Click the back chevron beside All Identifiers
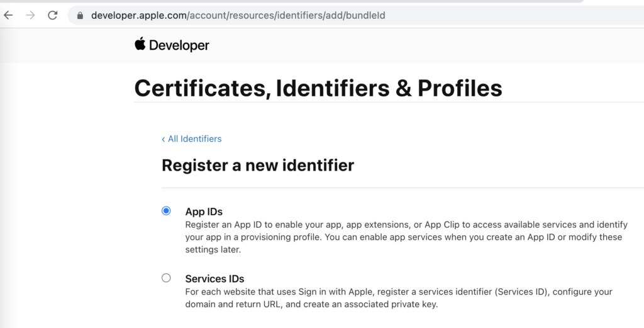 [x=163, y=139]
